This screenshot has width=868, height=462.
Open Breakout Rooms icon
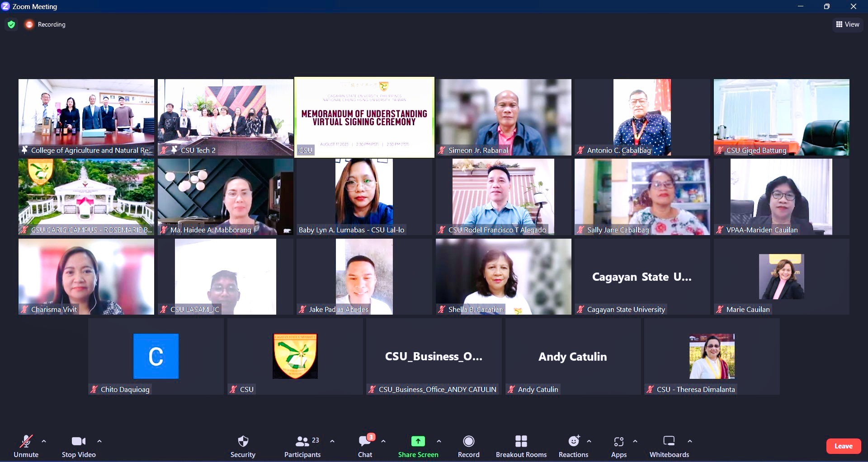[x=521, y=441]
